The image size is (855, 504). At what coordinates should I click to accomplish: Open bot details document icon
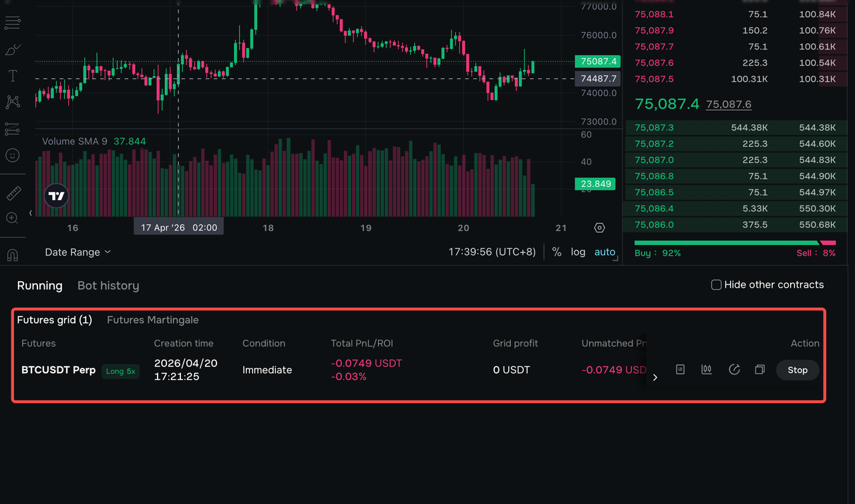click(680, 370)
